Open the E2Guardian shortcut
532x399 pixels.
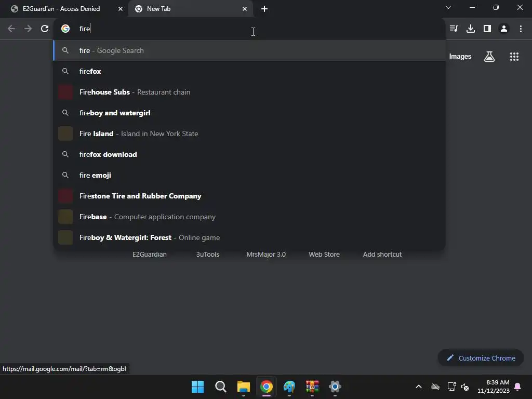[x=150, y=254]
